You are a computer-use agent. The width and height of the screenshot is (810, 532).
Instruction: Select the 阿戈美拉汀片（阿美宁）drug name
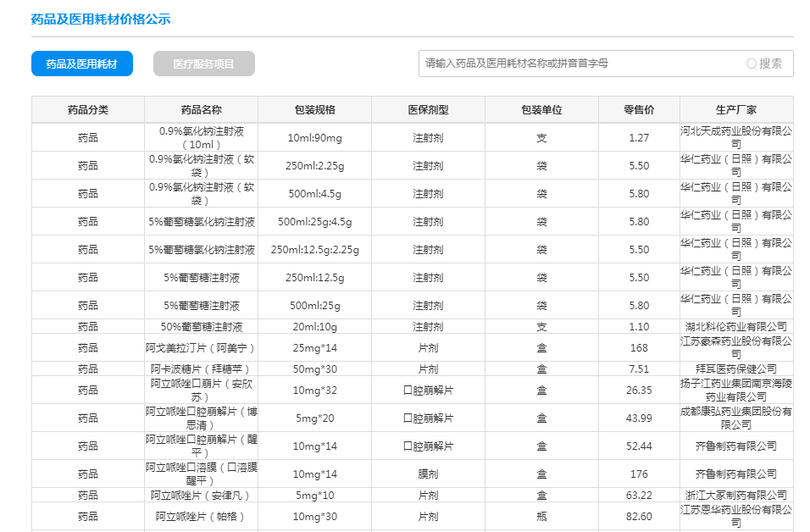click(x=202, y=347)
